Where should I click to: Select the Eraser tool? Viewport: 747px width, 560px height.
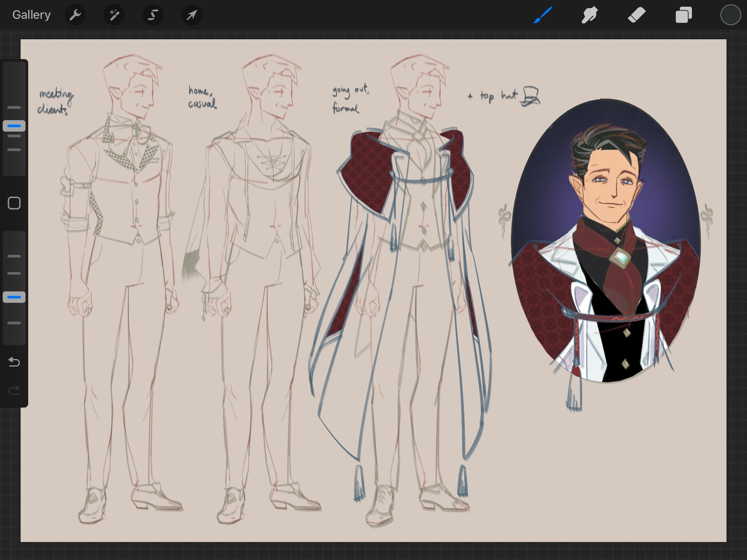point(637,15)
